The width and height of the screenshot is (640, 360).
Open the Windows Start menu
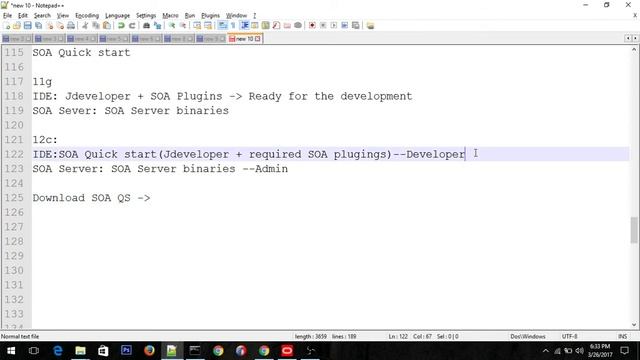pyautogui.click(x=11, y=351)
